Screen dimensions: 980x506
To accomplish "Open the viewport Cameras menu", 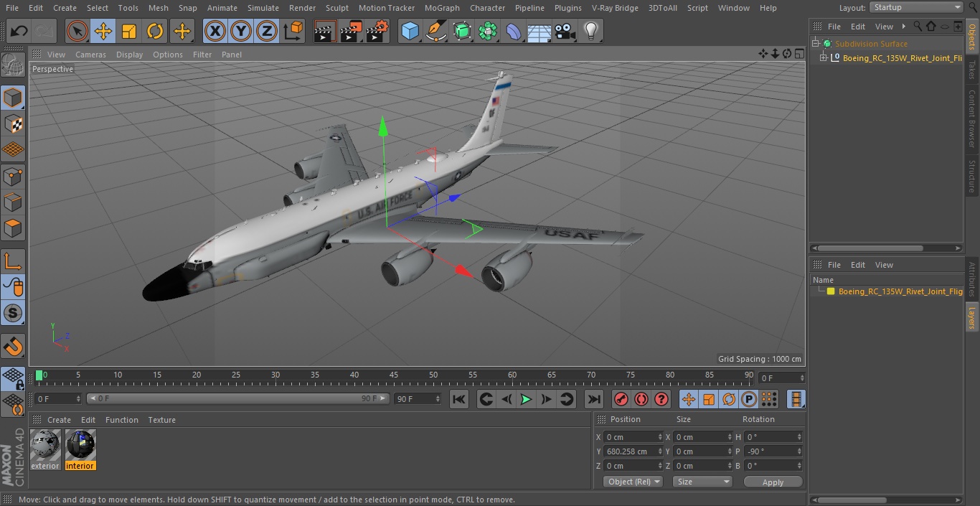I will click(90, 55).
